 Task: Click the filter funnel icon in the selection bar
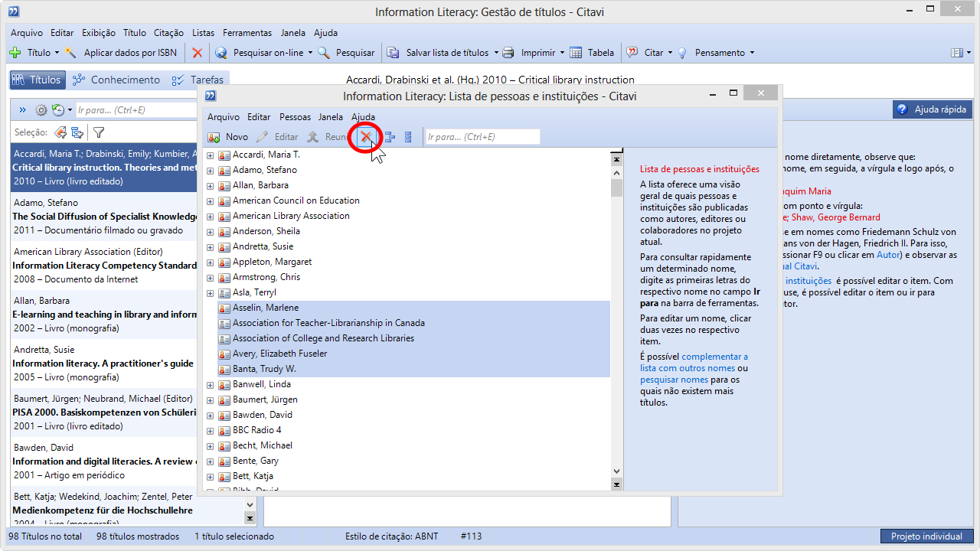coord(99,132)
